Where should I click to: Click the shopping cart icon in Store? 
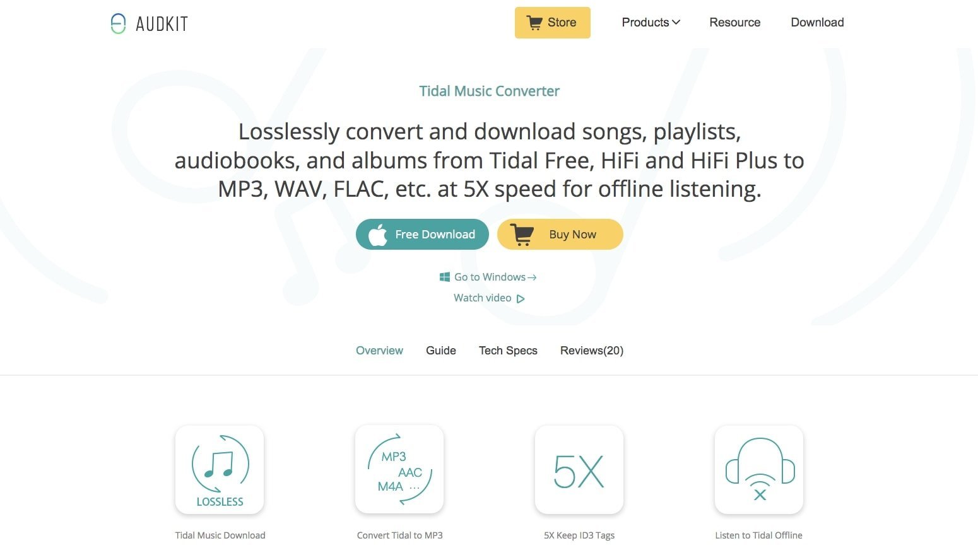[534, 23]
